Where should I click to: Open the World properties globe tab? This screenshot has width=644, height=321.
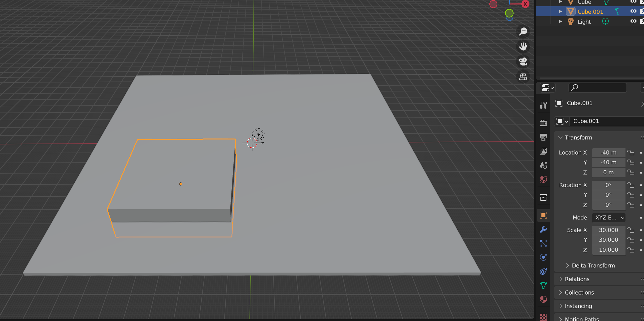click(x=543, y=179)
